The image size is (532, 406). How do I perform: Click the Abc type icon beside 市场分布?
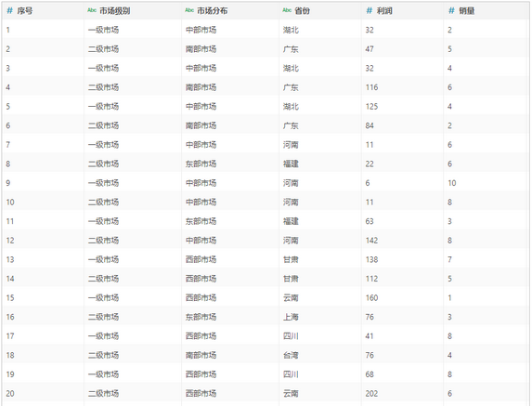(x=189, y=10)
